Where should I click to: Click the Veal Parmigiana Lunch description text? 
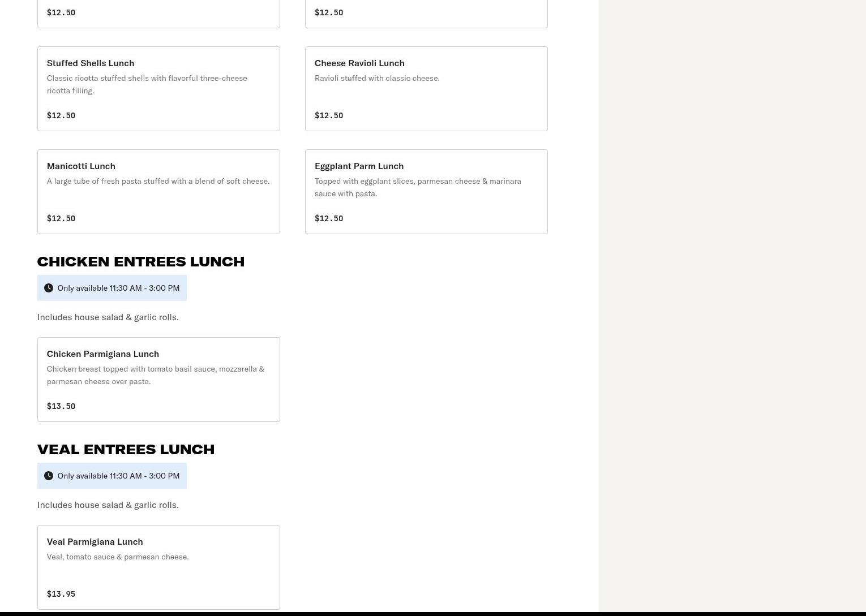coord(117,557)
